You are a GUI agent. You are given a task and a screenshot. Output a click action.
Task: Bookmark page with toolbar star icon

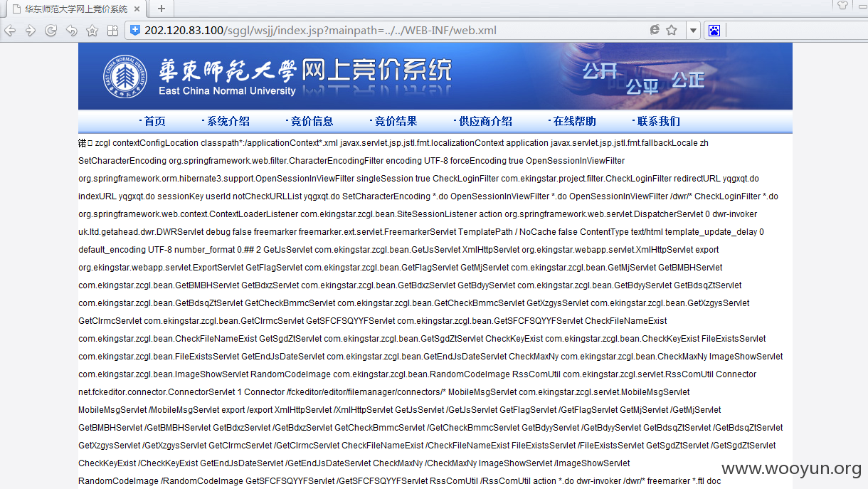pos(92,31)
